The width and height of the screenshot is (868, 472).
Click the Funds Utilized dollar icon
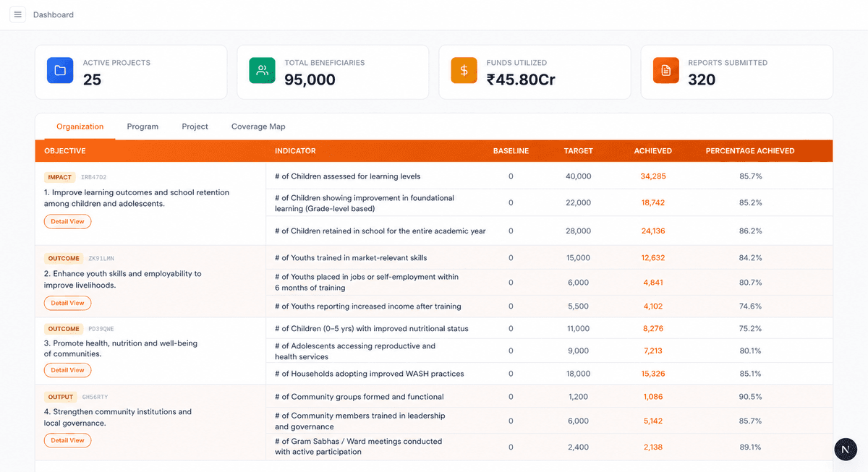click(464, 70)
